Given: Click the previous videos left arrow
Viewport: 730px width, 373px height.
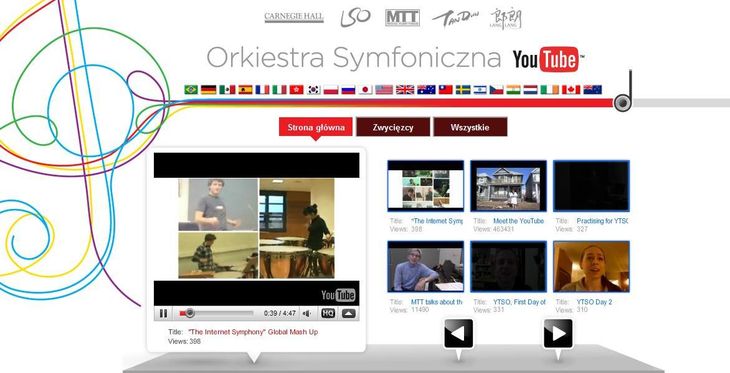Looking at the screenshot, I should coord(458,333).
